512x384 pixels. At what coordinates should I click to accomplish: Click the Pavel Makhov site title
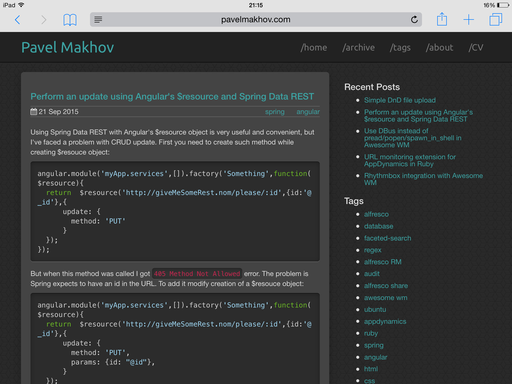pyautogui.click(x=68, y=47)
